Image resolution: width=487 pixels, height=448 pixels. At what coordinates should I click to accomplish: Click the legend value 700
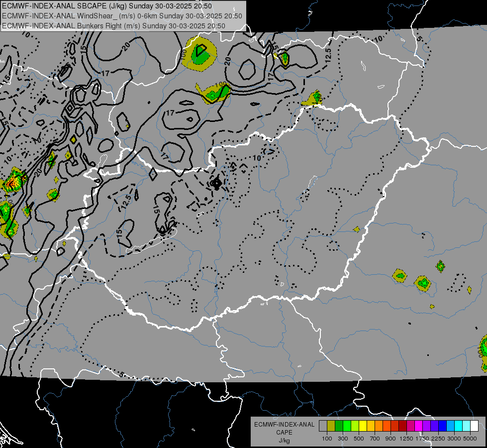tap(375, 439)
